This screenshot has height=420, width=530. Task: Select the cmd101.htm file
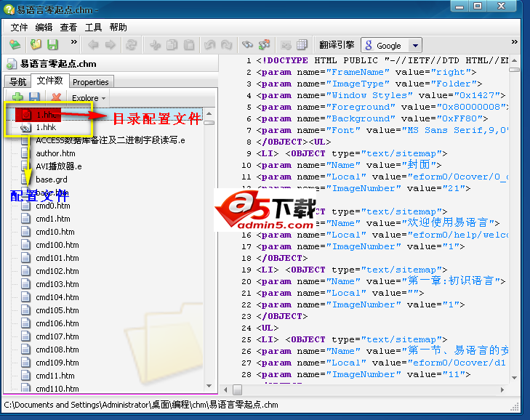click(x=57, y=258)
